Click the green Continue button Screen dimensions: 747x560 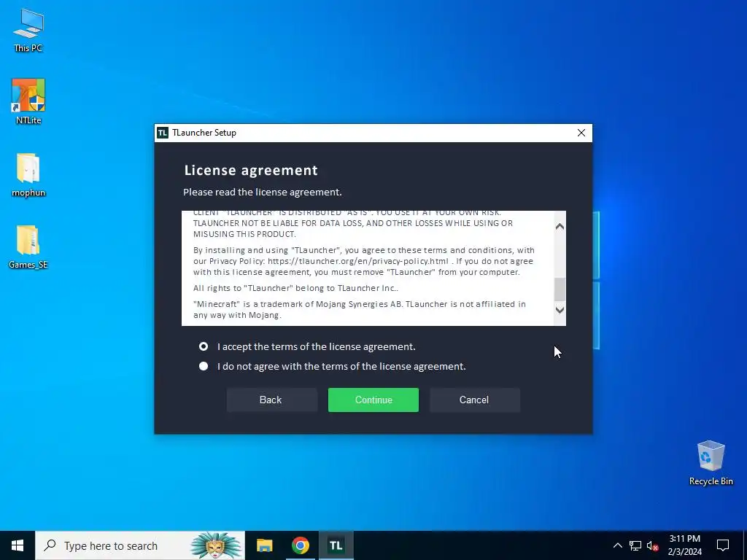373,400
